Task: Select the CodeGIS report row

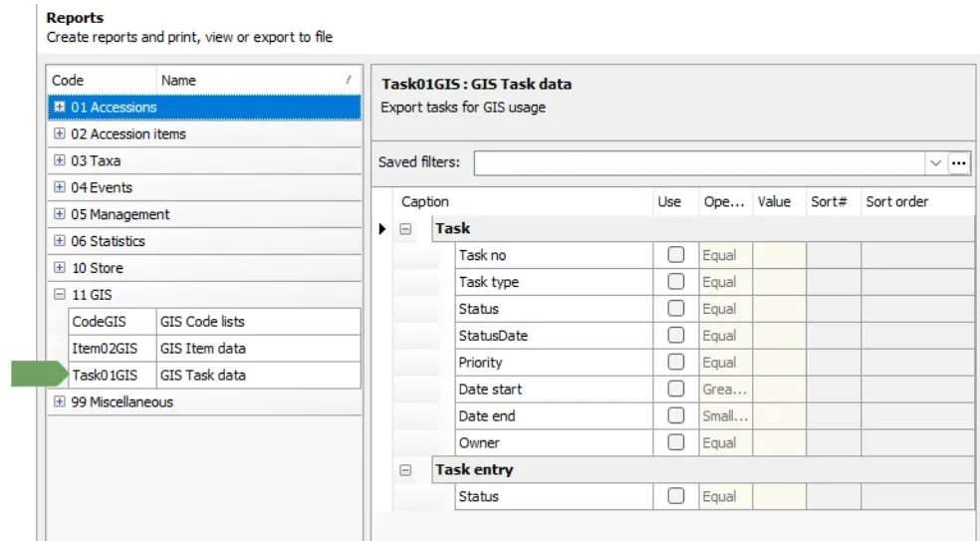Action: point(214,322)
